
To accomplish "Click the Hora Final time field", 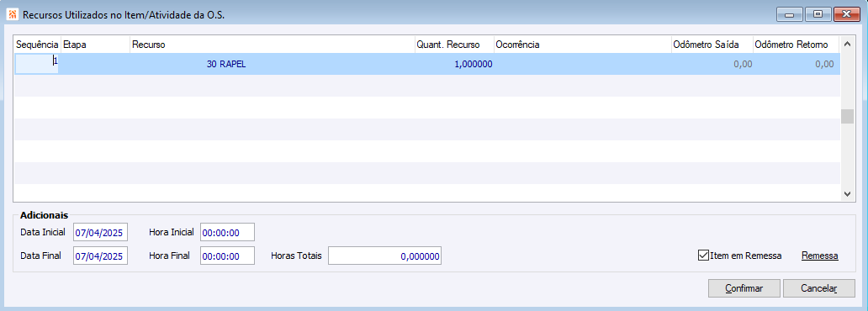I will point(227,256).
